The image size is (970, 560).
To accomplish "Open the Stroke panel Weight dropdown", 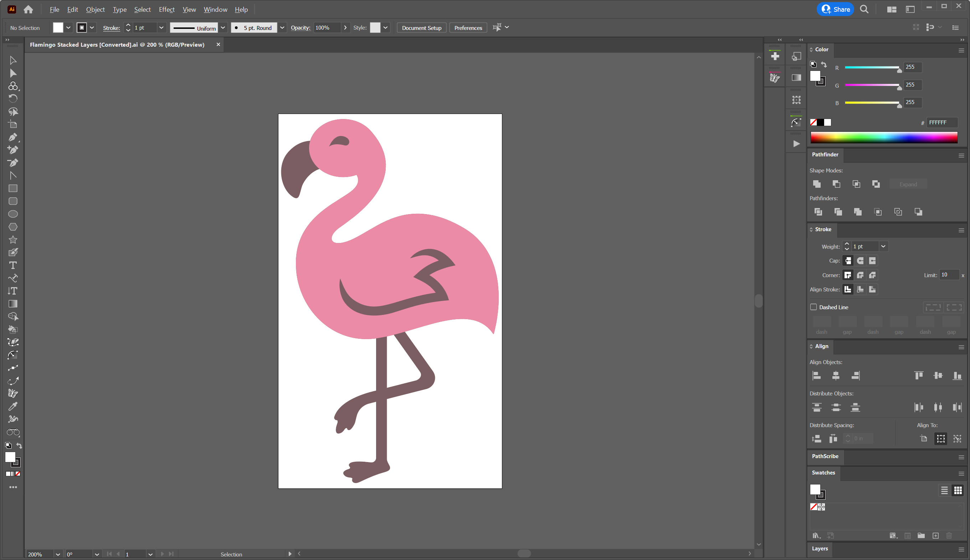I will [x=883, y=247].
